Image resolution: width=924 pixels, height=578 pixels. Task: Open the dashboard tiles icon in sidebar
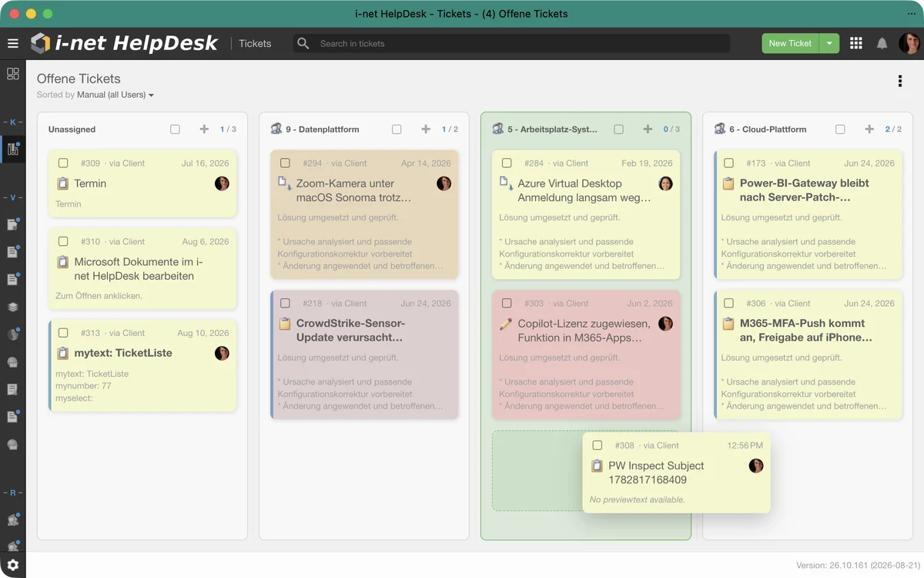tap(13, 73)
